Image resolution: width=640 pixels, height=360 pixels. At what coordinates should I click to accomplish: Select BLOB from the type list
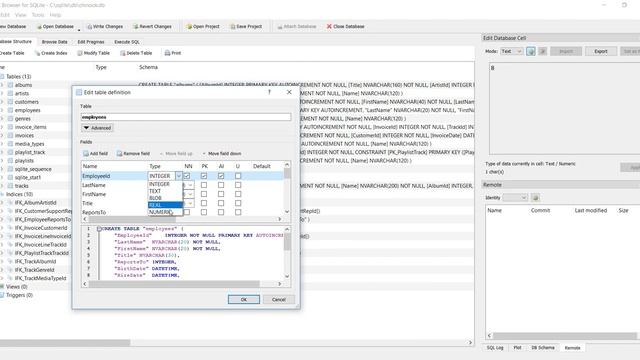click(x=165, y=198)
